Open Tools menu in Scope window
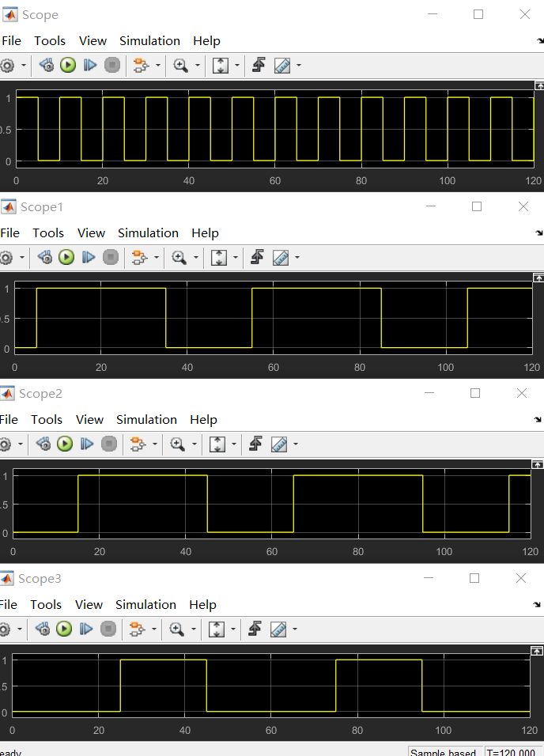The width and height of the screenshot is (544, 756). (x=50, y=41)
